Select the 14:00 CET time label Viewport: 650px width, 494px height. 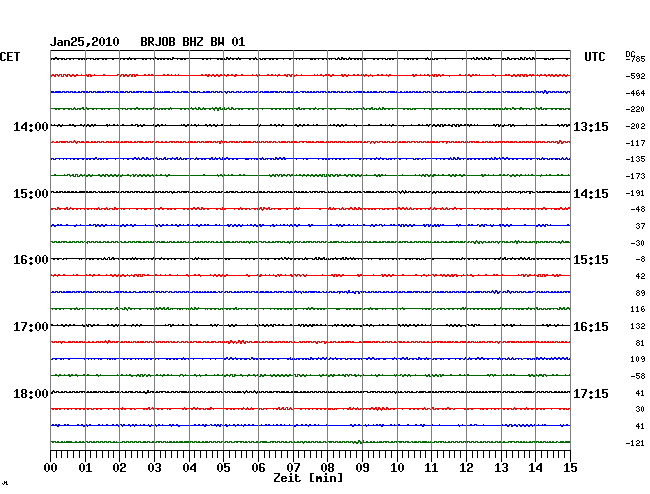(31, 126)
